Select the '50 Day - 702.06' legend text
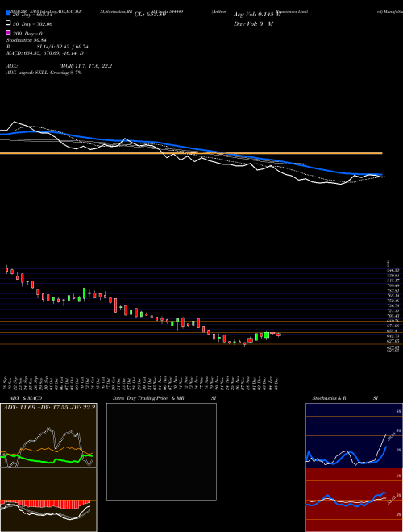403x532 pixels. click(32, 24)
